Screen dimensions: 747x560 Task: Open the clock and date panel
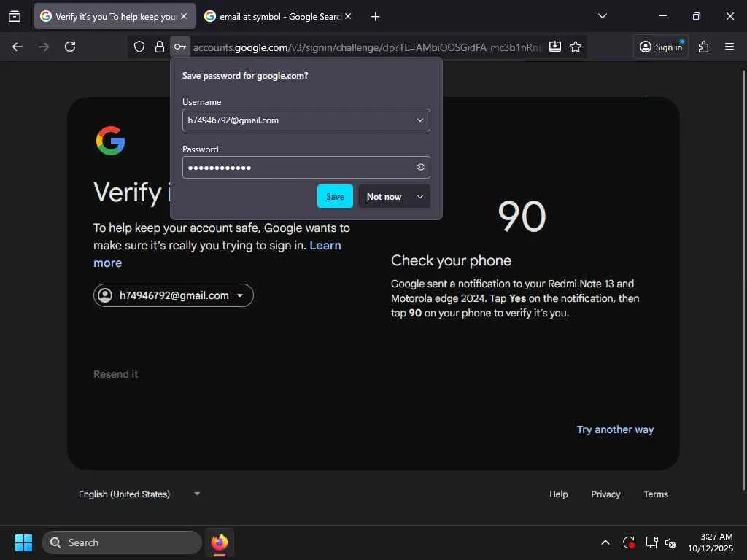click(x=711, y=542)
